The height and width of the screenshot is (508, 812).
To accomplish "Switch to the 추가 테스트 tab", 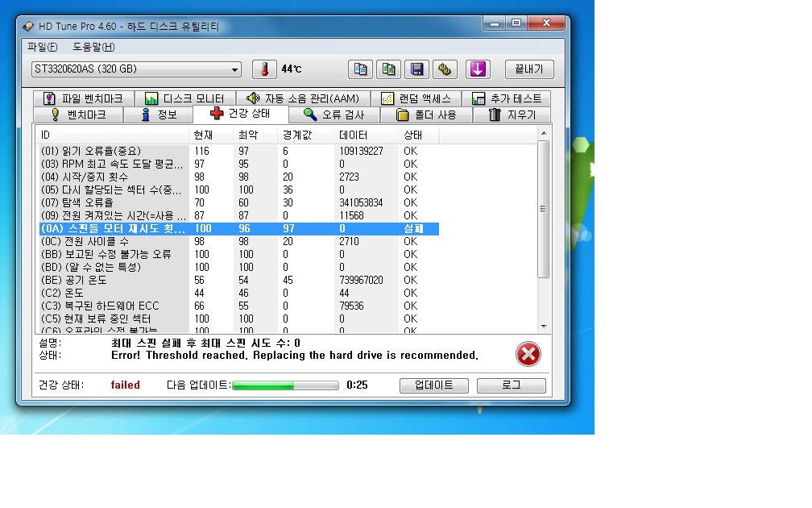I will click(506, 98).
